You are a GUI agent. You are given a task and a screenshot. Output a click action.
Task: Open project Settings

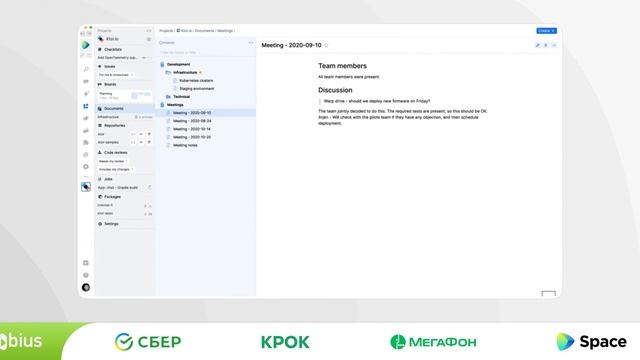(111, 224)
